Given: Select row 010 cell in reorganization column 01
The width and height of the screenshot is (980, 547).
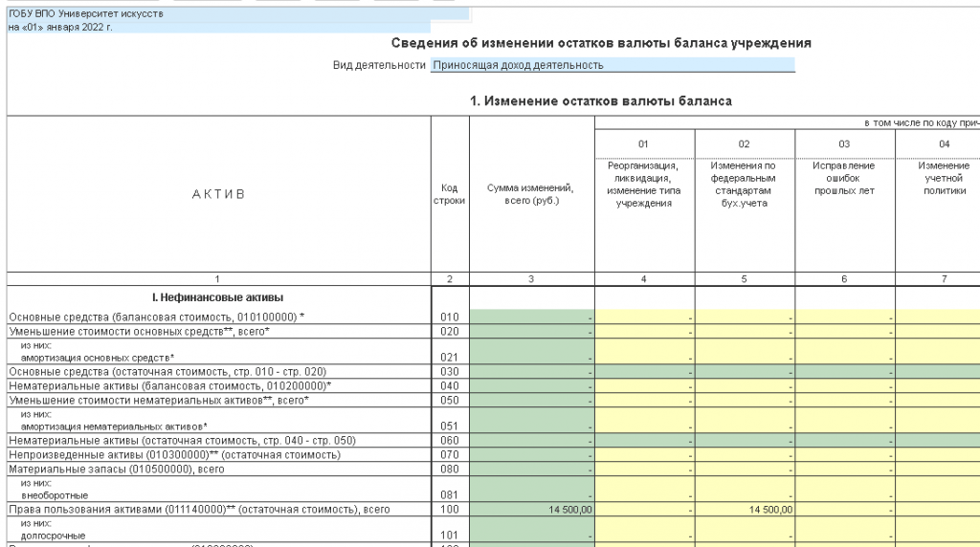Looking at the screenshot, I should click(644, 317).
